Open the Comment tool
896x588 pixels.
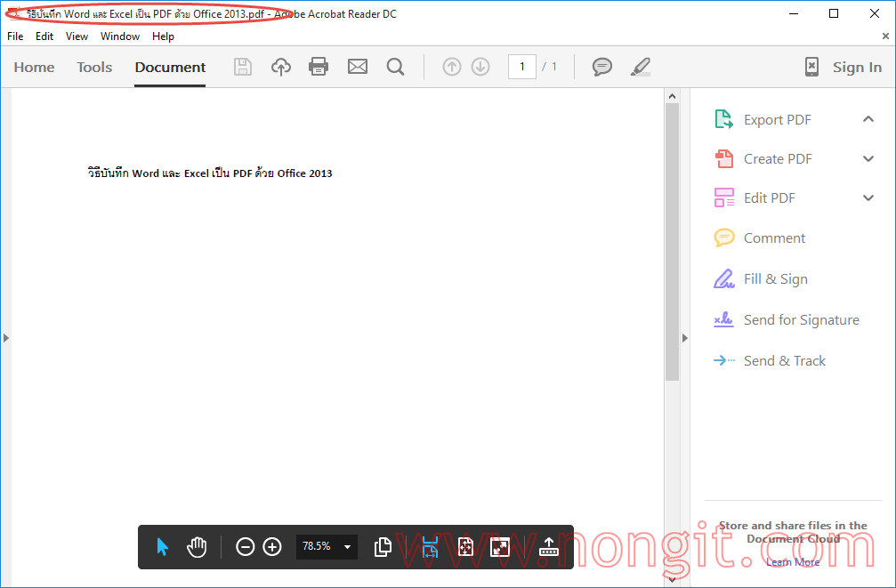[774, 238]
